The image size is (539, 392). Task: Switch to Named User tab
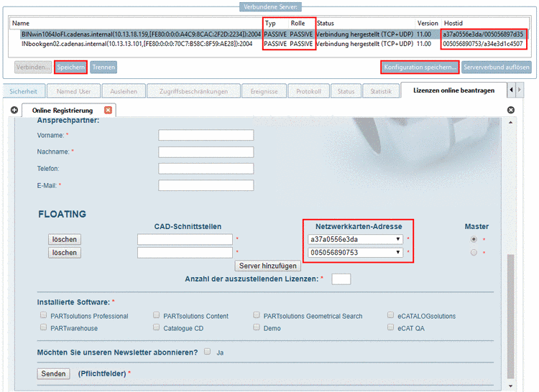click(73, 91)
